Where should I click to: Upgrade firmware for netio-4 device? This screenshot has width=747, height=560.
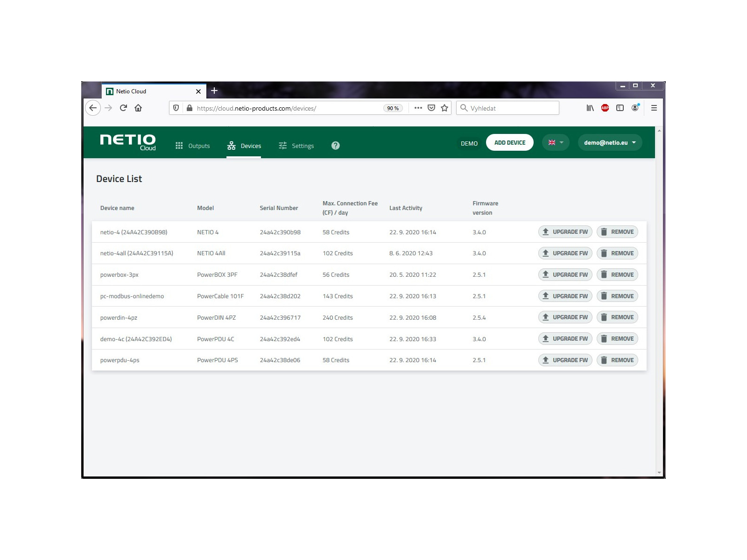click(565, 232)
